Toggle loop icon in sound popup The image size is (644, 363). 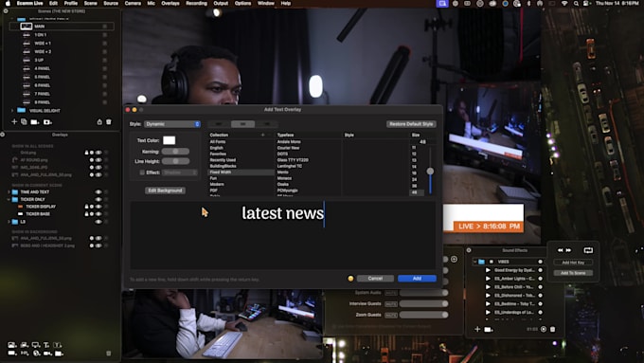(588, 250)
